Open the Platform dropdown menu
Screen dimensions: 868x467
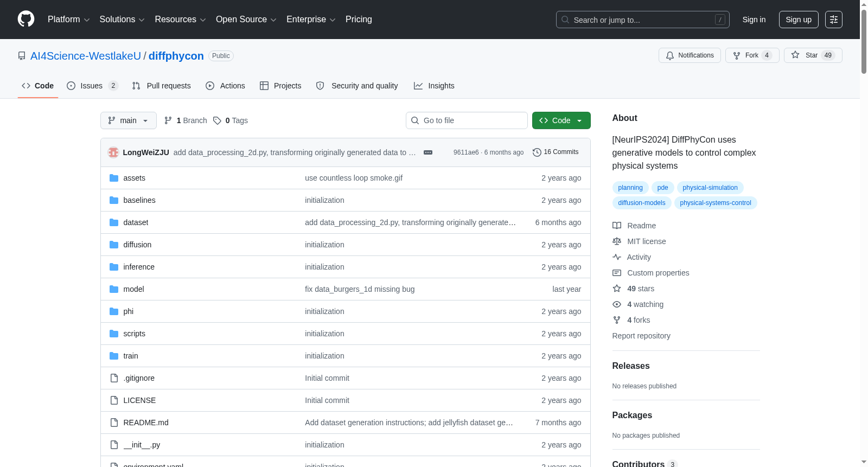tap(69, 20)
